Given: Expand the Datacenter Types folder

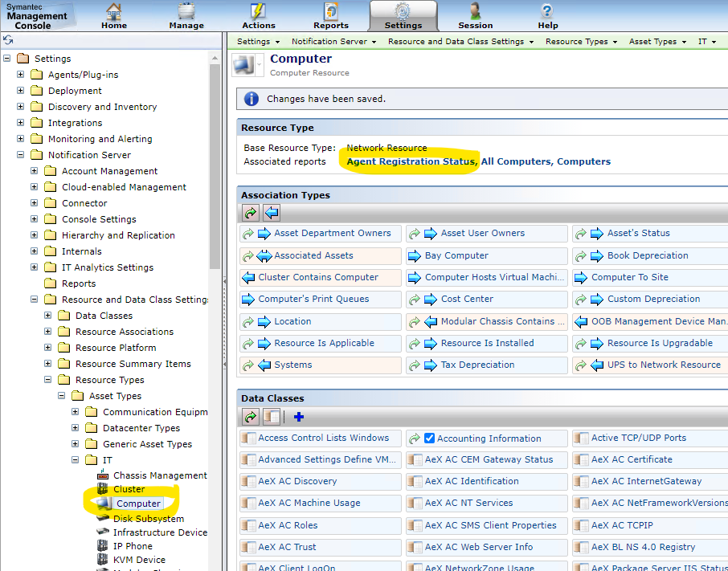Looking at the screenshot, I should [76, 428].
